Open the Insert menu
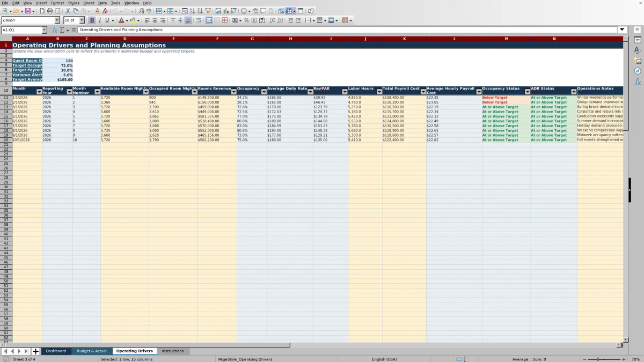 coord(41,3)
